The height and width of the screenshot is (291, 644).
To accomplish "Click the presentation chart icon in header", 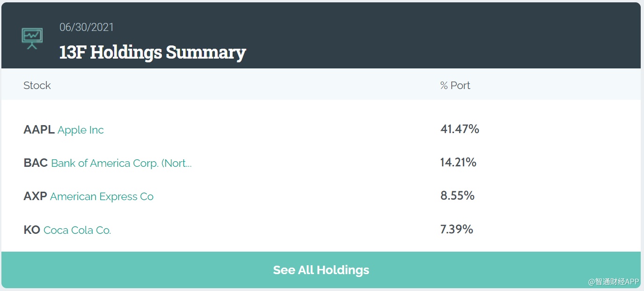I will point(32,38).
